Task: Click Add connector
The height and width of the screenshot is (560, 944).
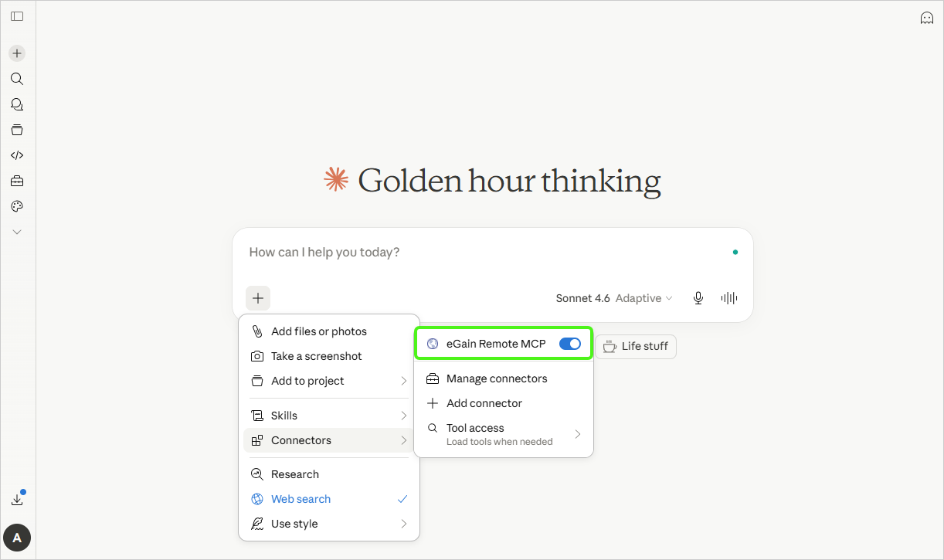Action: [504, 403]
